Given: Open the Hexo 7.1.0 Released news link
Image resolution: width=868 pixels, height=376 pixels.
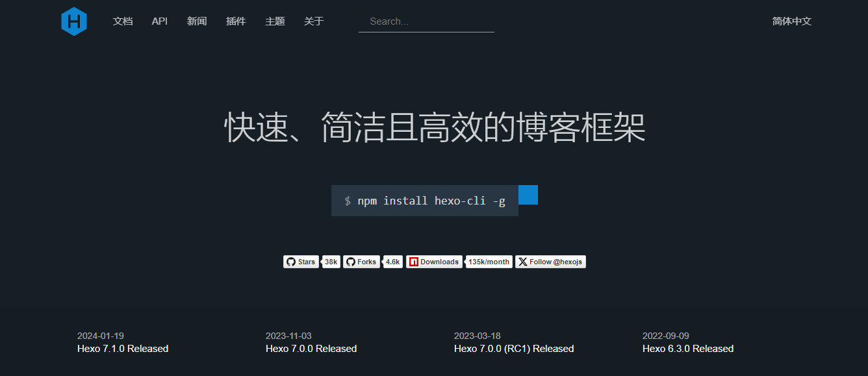Looking at the screenshot, I should tap(123, 349).
